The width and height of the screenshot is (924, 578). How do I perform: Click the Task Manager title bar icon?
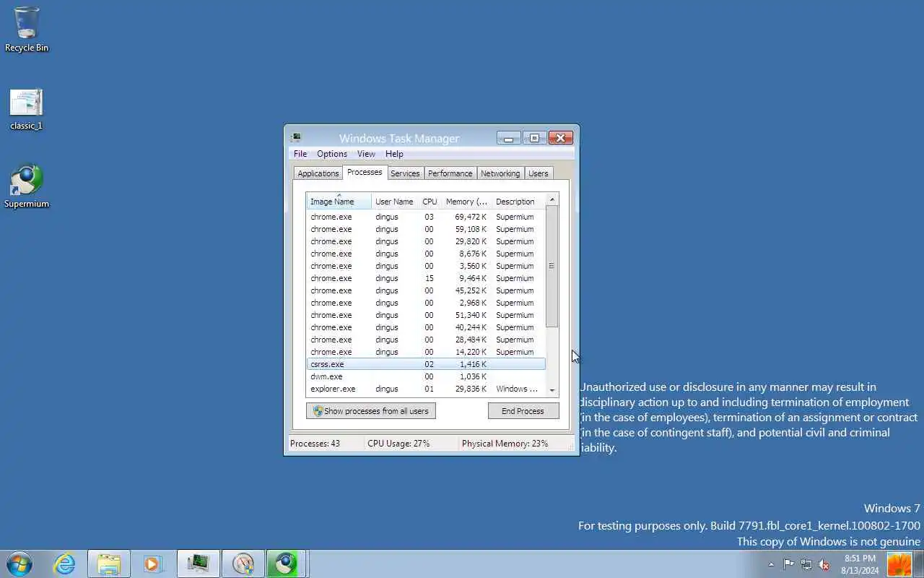click(x=296, y=137)
